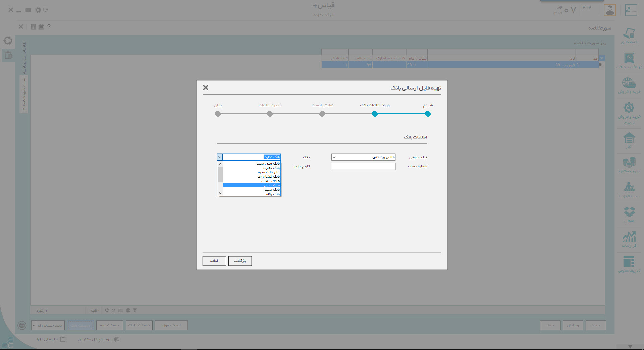644x350 pixels.
Task: Click the شماره حساب input field
Action: click(364, 166)
